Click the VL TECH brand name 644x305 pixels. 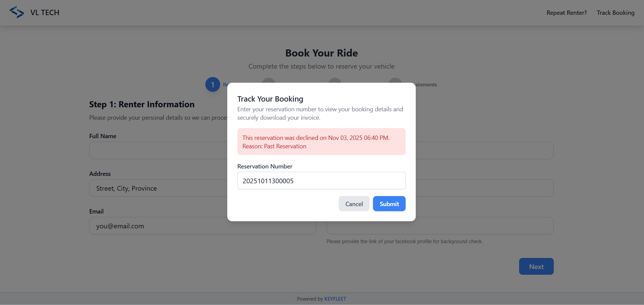tap(45, 13)
